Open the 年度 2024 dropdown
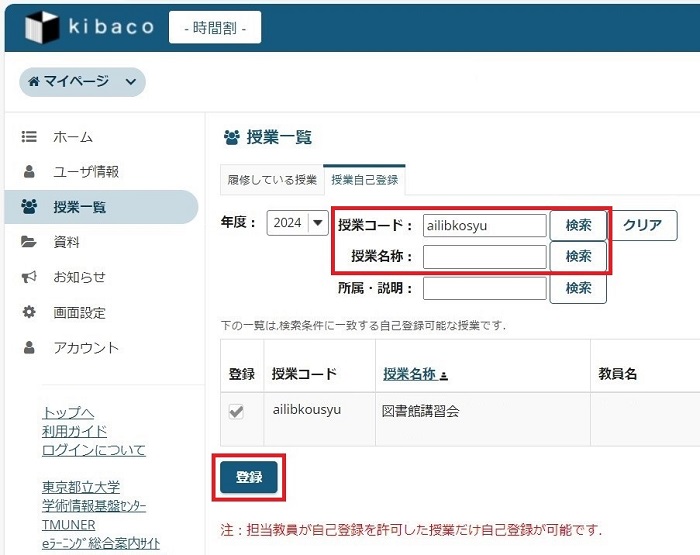This screenshot has height=555, width=700. (x=297, y=223)
